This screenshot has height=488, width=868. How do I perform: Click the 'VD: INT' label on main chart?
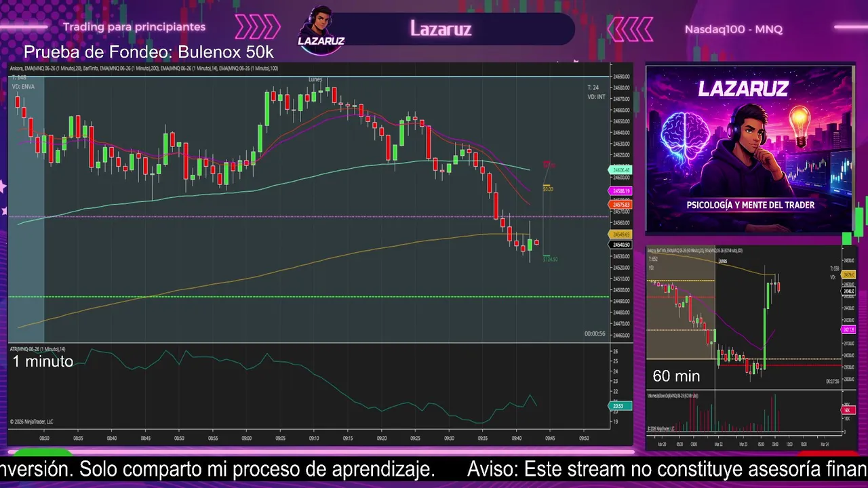[x=597, y=97]
